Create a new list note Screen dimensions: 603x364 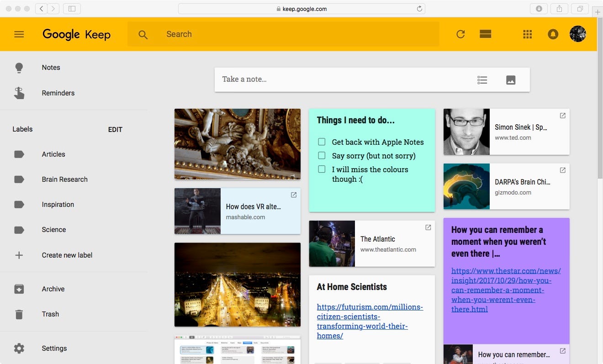482,80
